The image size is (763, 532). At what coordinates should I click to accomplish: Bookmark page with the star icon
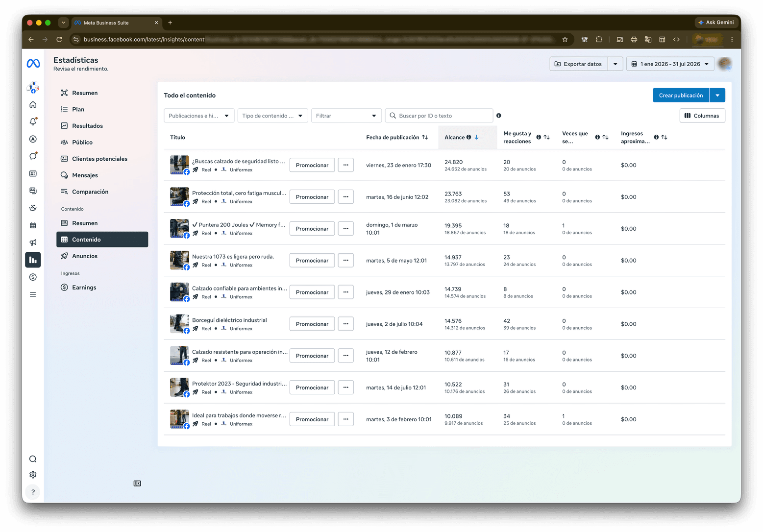pyautogui.click(x=565, y=40)
